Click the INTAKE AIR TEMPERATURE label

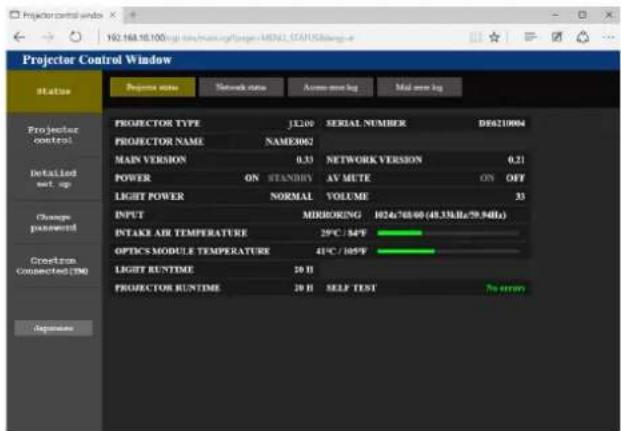tap(181, 233)
